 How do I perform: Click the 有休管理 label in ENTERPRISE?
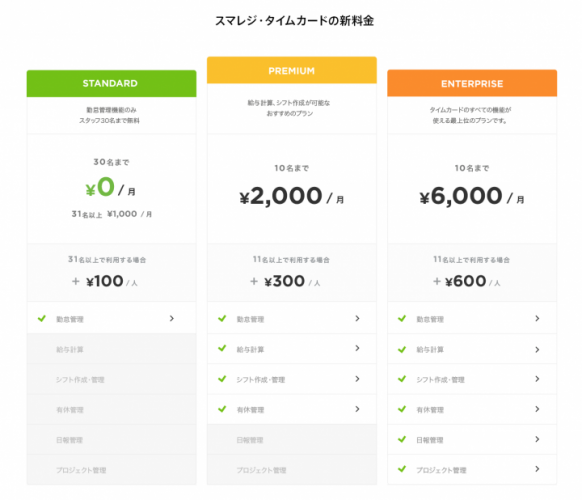[430, 410]
